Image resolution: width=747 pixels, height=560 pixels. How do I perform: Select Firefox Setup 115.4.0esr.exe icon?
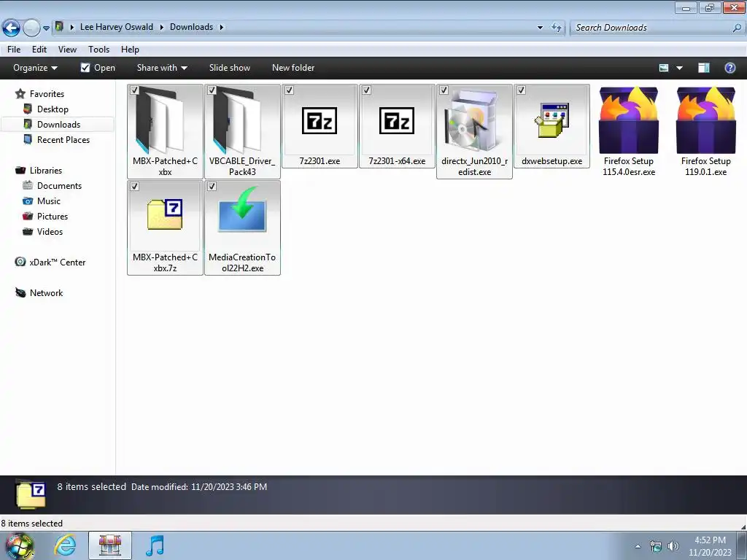tap(628, 120)
